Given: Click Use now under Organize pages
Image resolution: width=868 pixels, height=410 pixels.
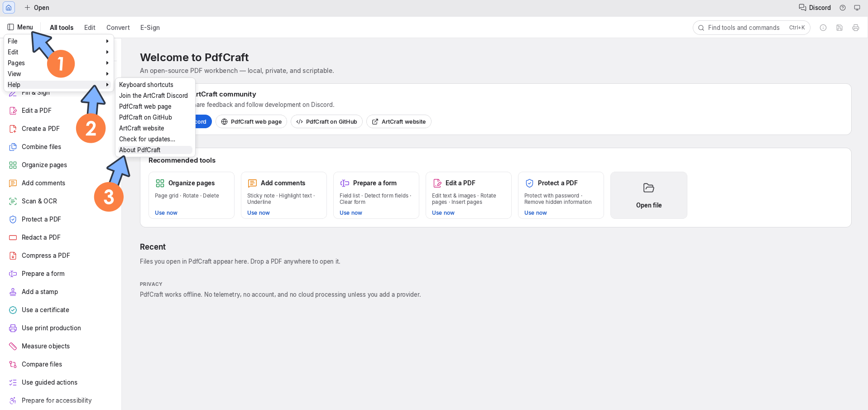Looking at the screenshot, I should click(x=166, y=213).
